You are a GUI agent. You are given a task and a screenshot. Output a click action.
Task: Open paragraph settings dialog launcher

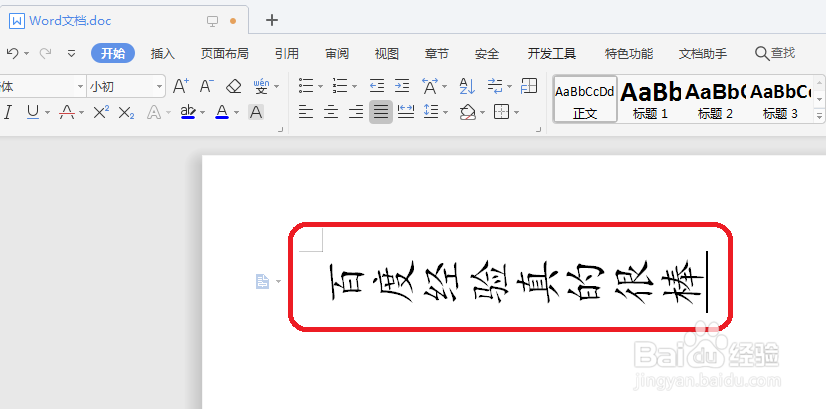pos(538,129)
